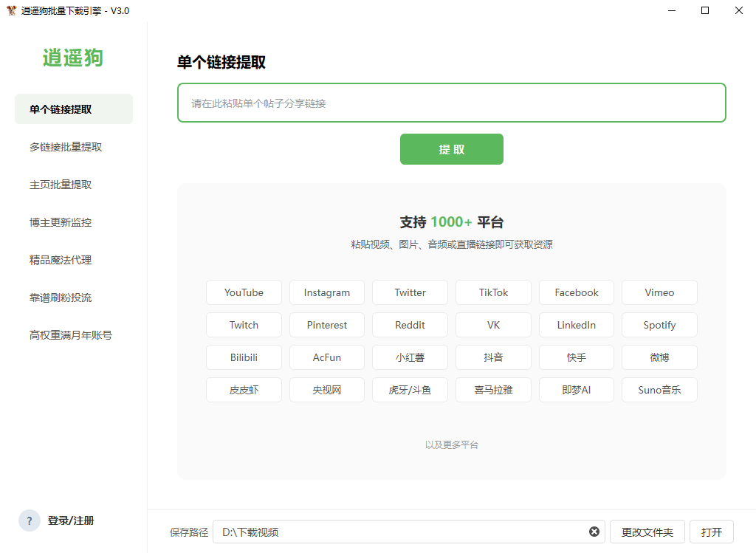
Task: Select 靠谱刷粉投流 option
Action: click(63, 297)
